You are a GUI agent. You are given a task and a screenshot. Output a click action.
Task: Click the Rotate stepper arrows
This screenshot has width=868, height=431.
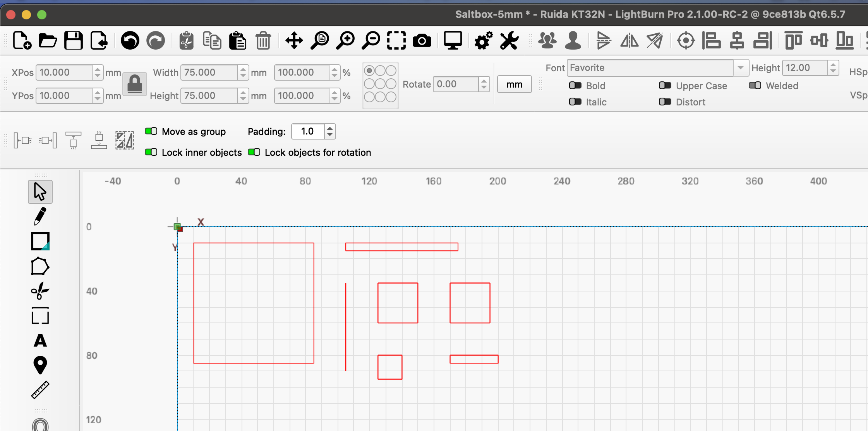[484, 84]
